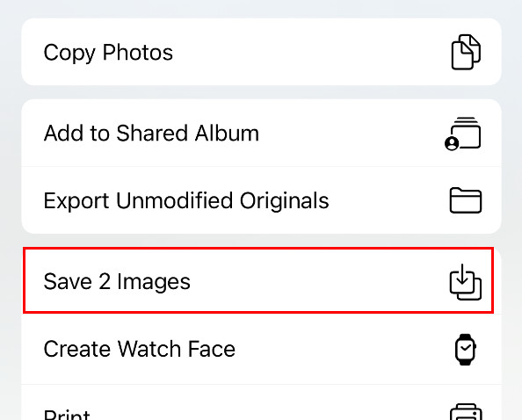The height and width of the screenshot is (420, 522).
Task: Tap empty space in Add to Shared Album row
Action: click(350, 134)
